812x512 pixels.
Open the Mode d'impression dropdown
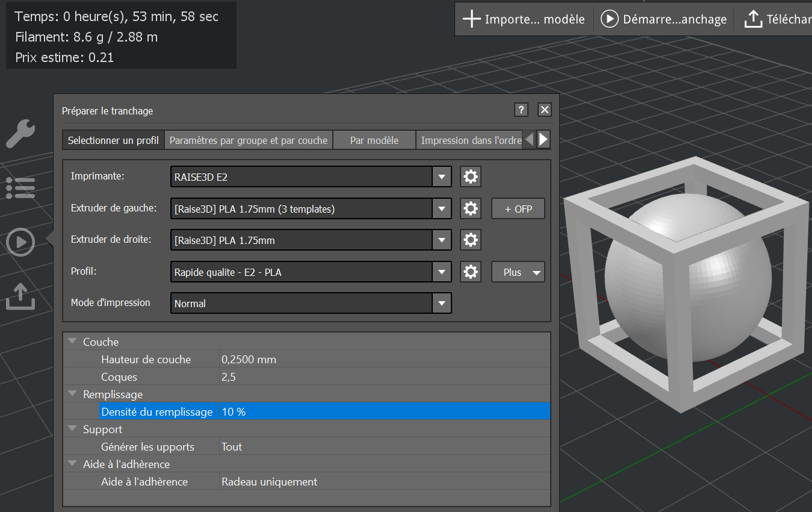(x=311, y=303)
